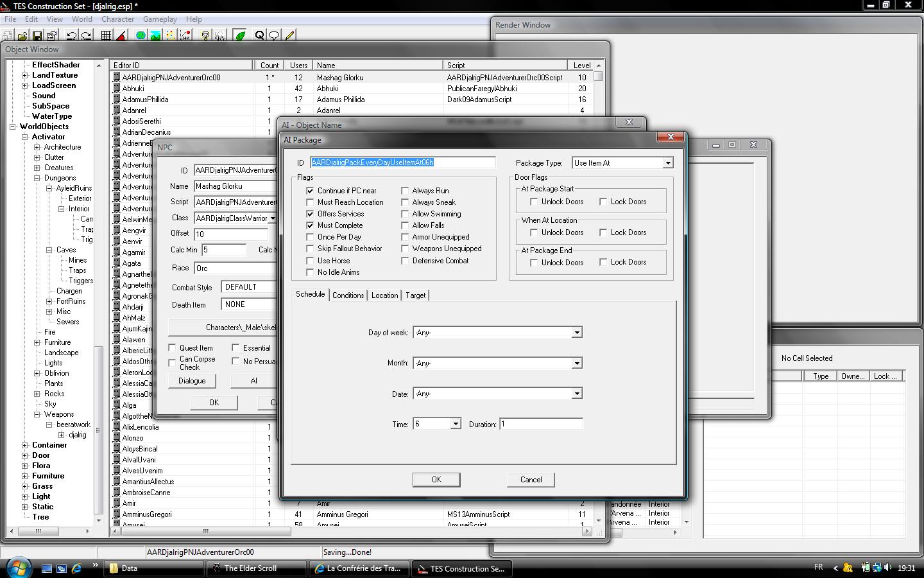The height and width of the screenshot is (578, 924).
Task: Toggle snap to angle icon
Action: [121, 35]
